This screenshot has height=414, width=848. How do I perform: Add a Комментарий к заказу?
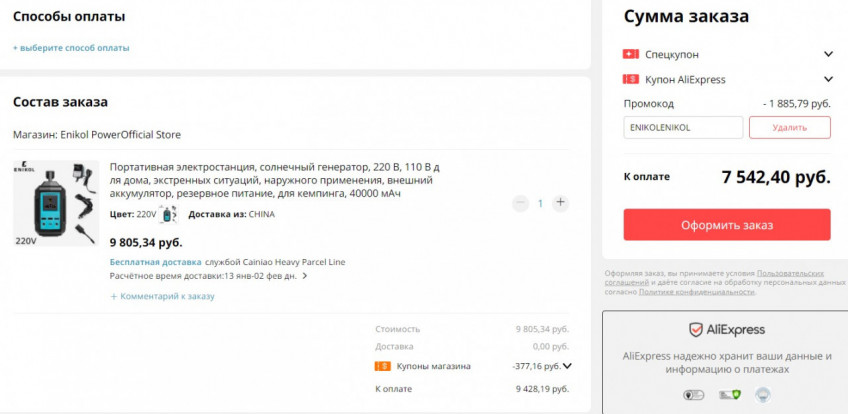(162, 296)
